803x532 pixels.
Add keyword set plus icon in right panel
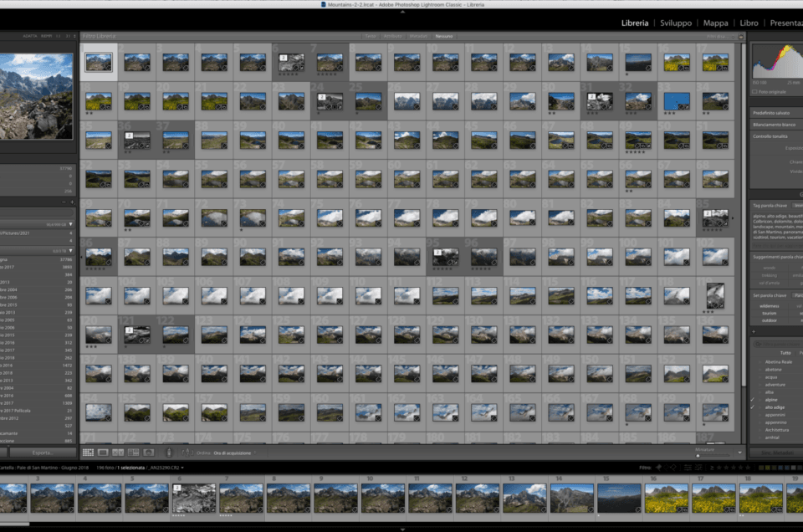click(x=754, y=331)
